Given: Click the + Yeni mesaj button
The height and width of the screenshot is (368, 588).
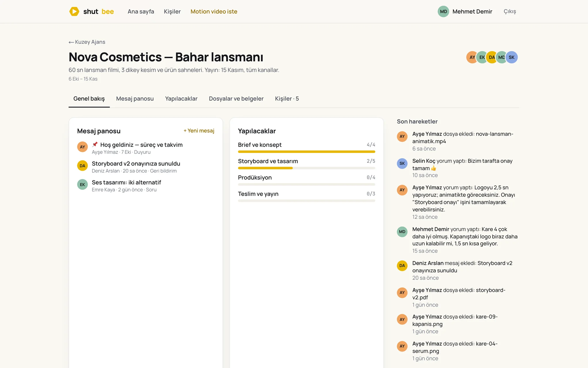Looking at the screenshot, I should 199,131.
